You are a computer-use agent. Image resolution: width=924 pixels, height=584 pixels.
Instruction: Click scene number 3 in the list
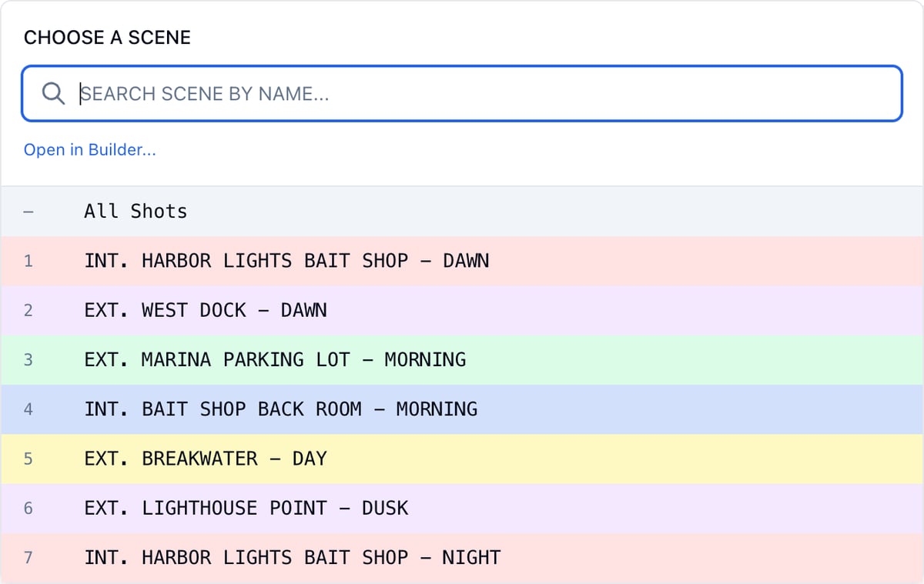28,360
